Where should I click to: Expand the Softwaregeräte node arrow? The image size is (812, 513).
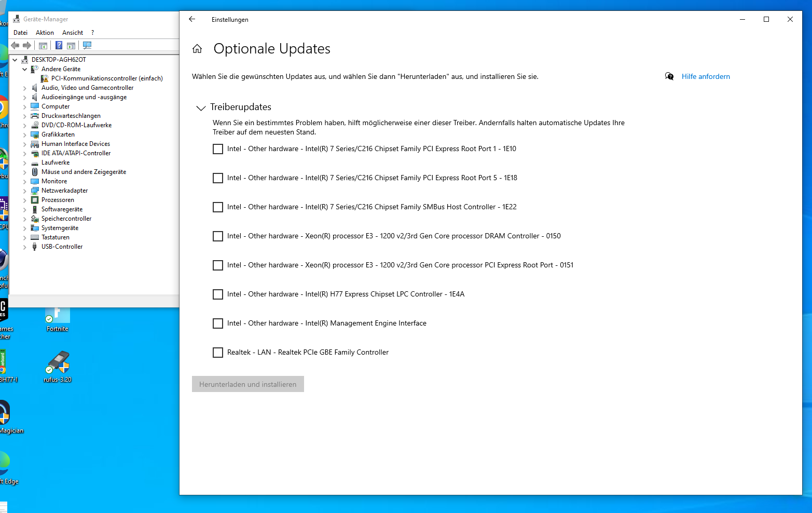point(24,210)
